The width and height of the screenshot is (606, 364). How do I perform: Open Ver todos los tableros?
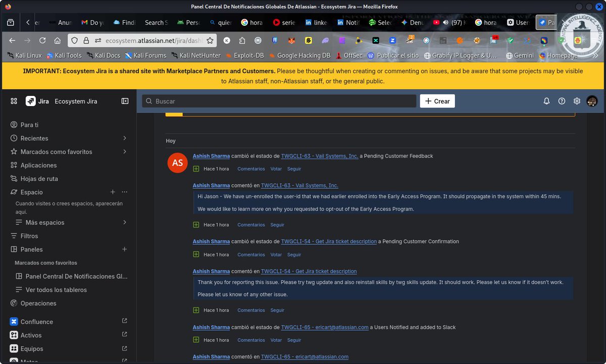[71, 290]
